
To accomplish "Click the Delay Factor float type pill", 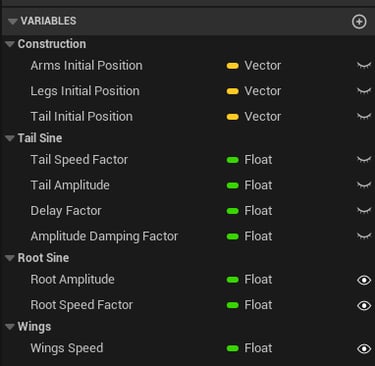I will pyautogui.click(x=232, y=211).
